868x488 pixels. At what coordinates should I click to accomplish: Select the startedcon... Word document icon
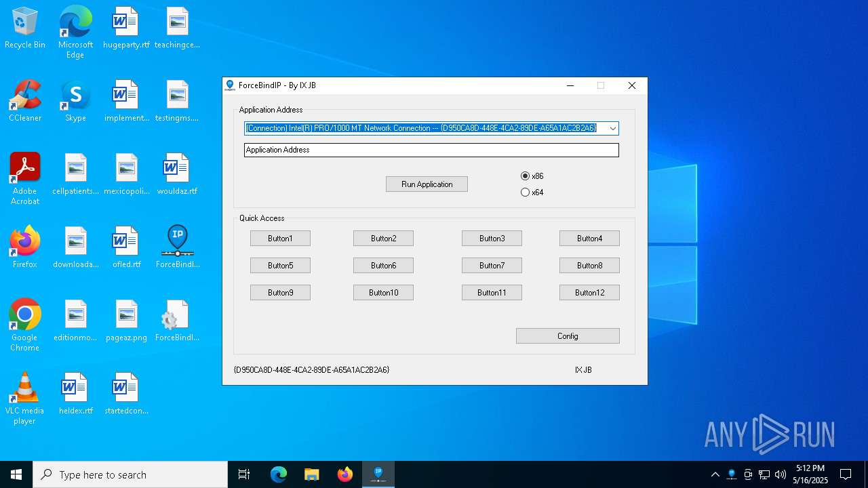point(126,394)
